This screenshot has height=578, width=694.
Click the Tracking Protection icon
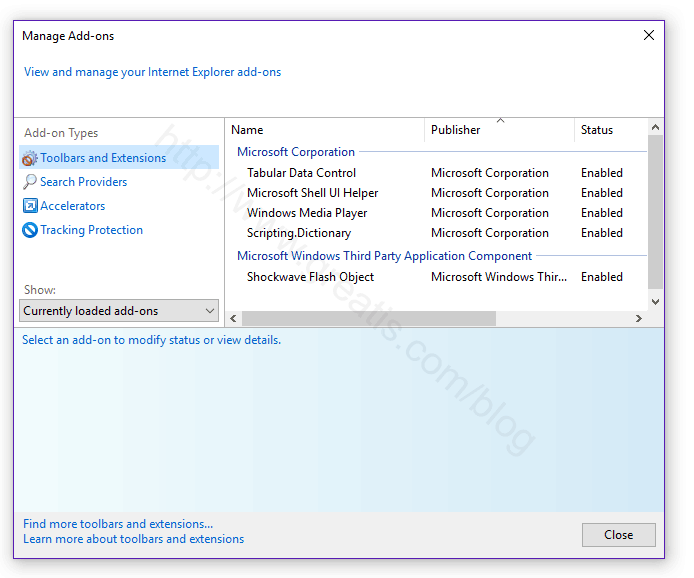pyautogui.click(x=30, y=230)
